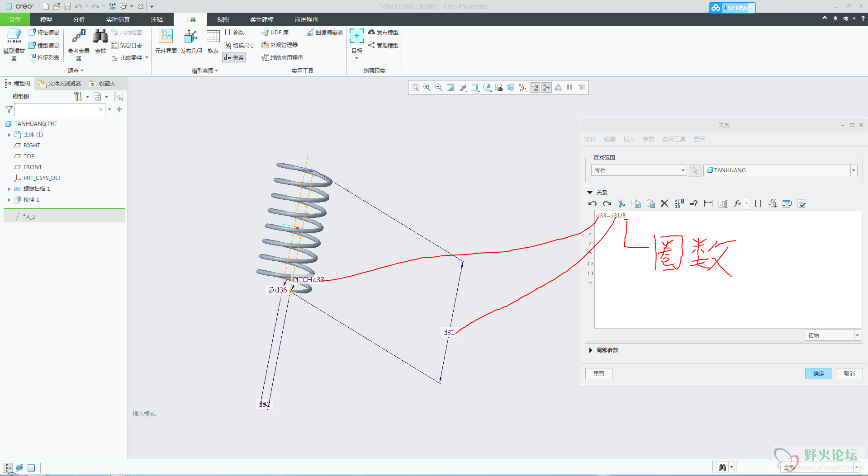Click the Repaint icon in graphics toolbar
This screenshot has width=868, height=476.
451,87
